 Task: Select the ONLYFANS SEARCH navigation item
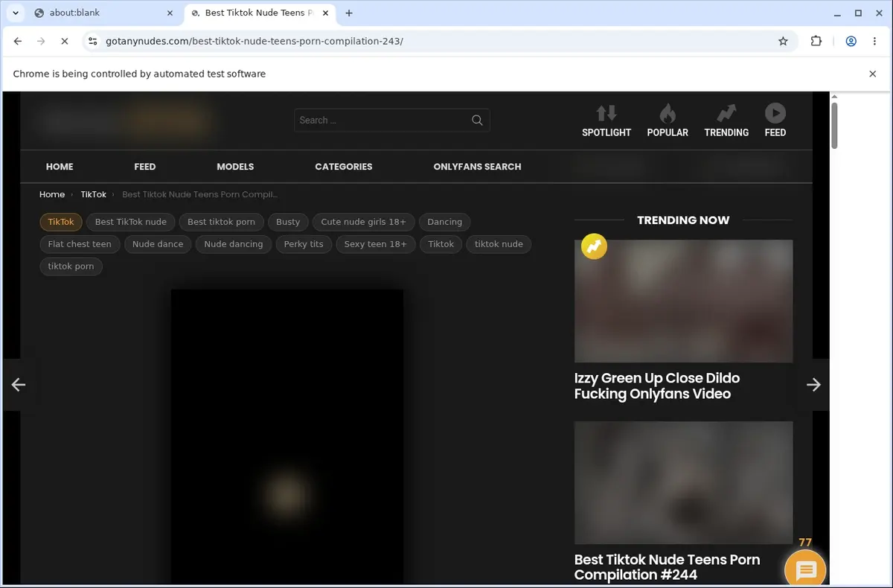477,167
